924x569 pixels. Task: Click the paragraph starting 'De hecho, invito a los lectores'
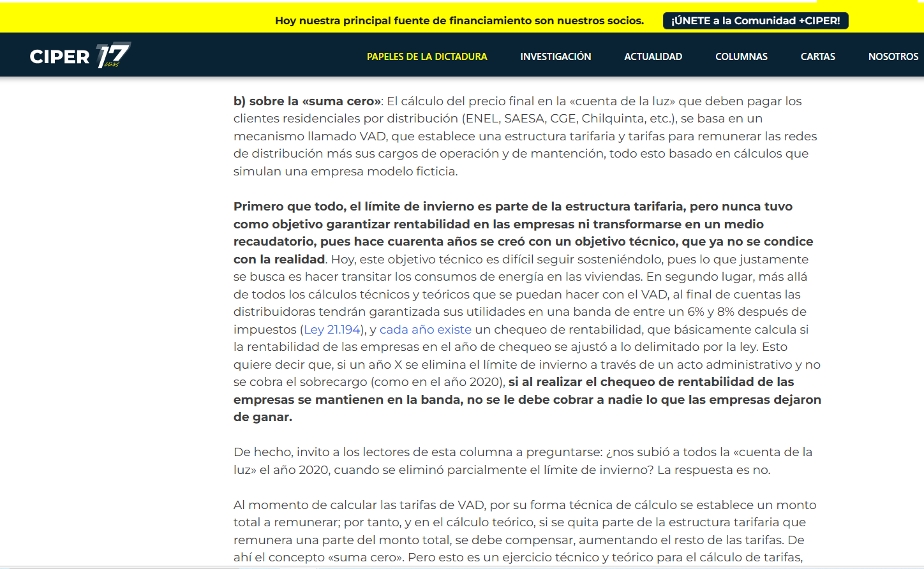point(523,461)
